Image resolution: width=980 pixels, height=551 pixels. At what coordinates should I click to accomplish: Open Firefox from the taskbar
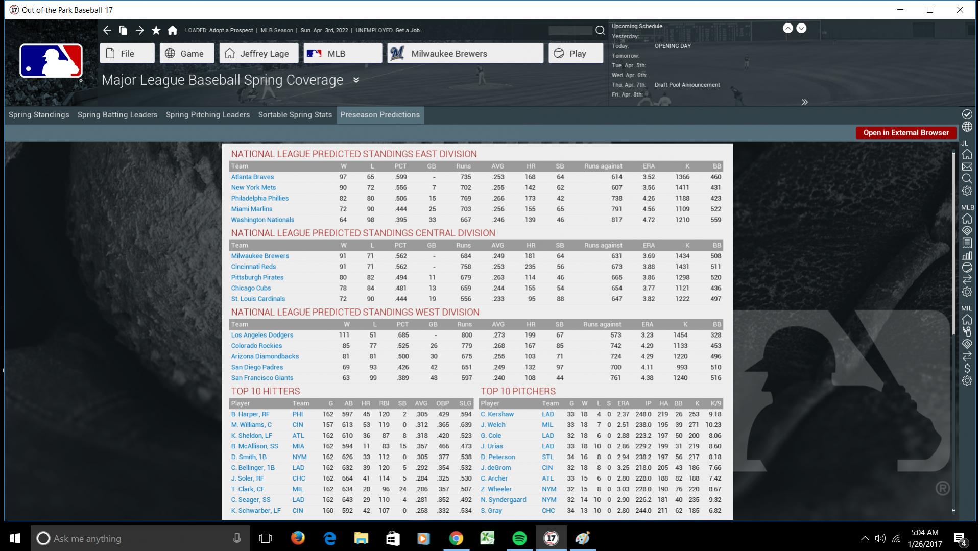click(x=297, y=538)
